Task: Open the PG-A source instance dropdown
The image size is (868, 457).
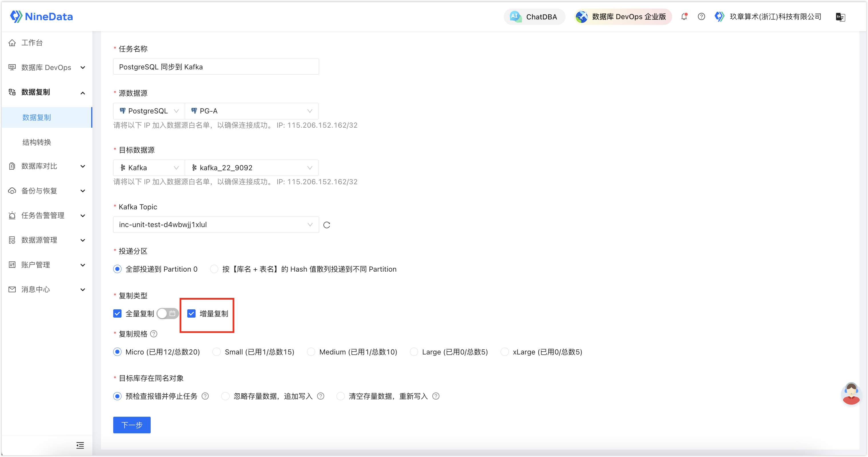Action: pyautogui.click(x=251, y=111)
